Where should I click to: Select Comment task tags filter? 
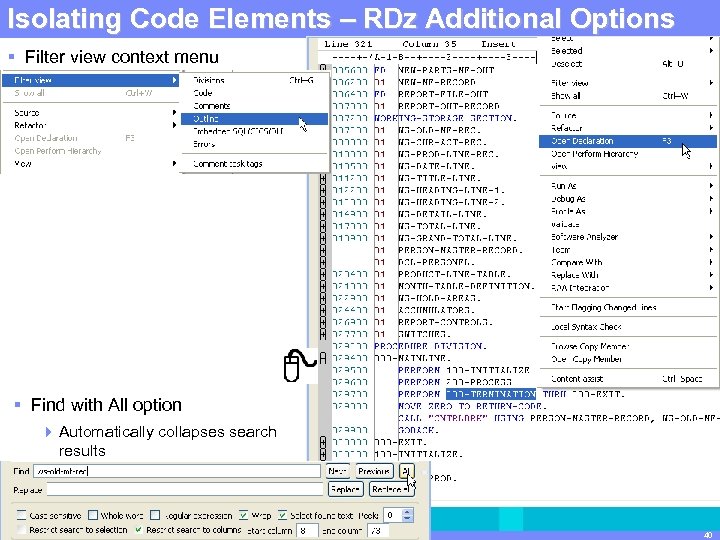[x=254, y=164]
